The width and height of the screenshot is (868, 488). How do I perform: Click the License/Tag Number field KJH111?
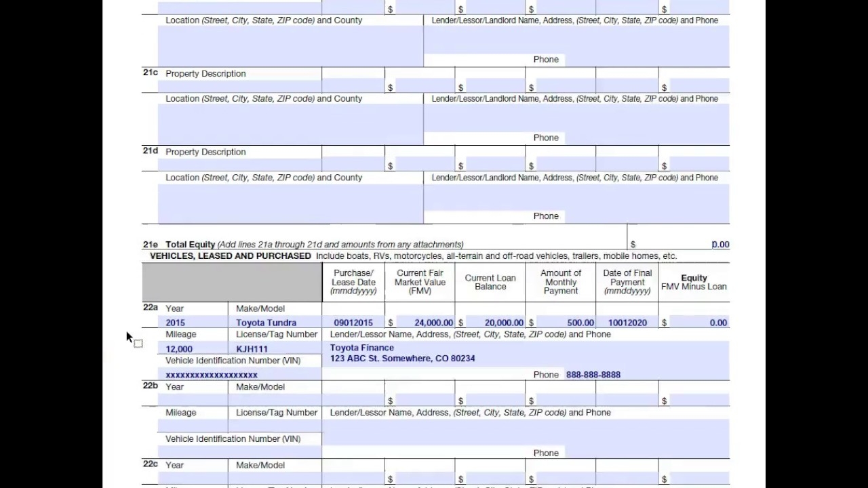[275, 349]
